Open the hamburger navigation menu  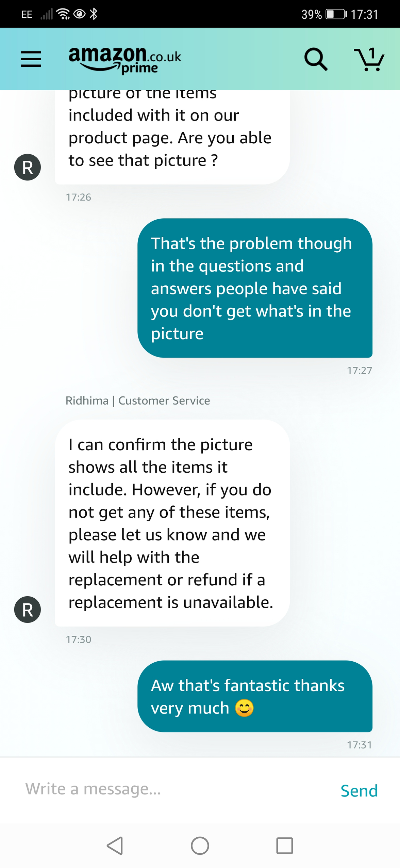pos(31,59)
